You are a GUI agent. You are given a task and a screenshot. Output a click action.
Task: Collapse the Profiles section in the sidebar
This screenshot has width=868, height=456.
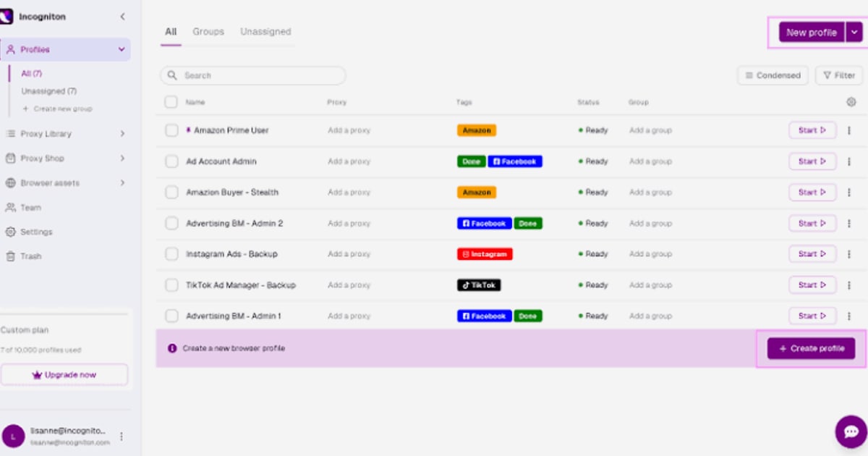coord(122,49)
